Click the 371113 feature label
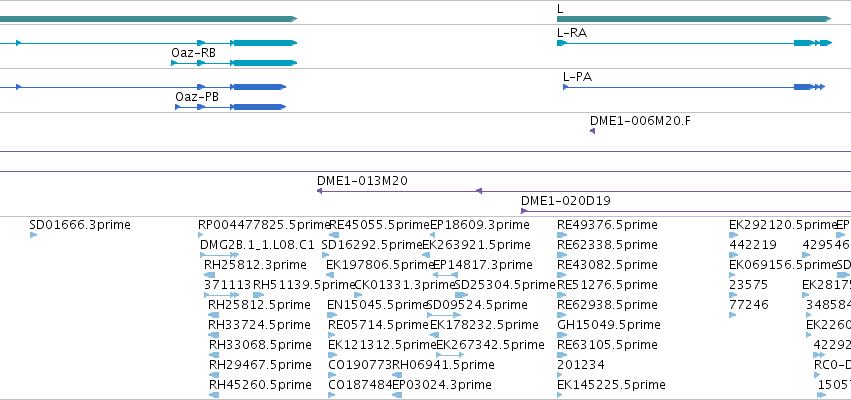This screenshot has width=851, height=400. (228, 285)
